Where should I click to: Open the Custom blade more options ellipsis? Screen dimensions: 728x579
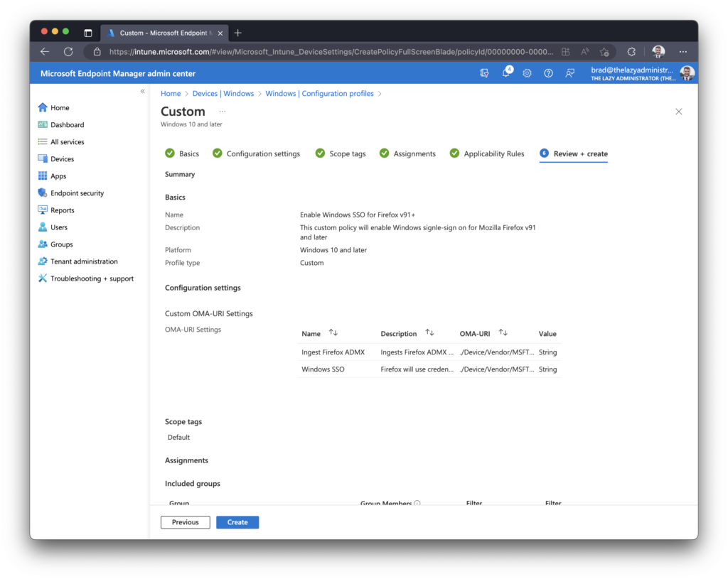point(223,112)
